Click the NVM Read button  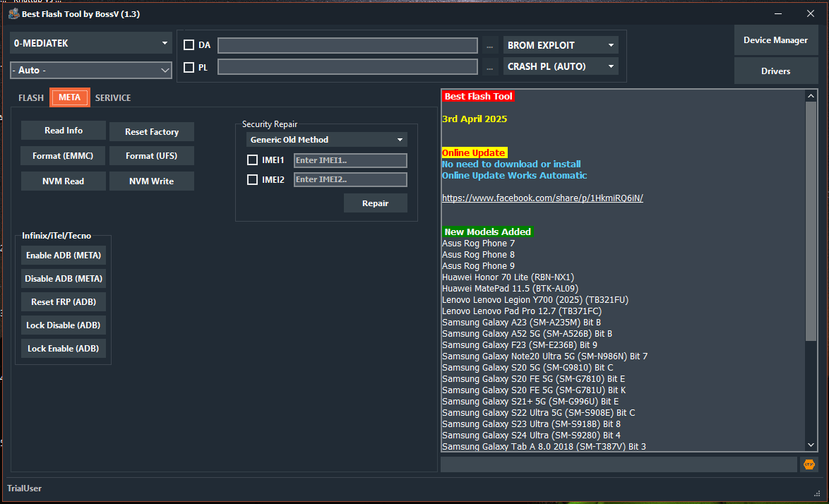(x=64, y=181)
